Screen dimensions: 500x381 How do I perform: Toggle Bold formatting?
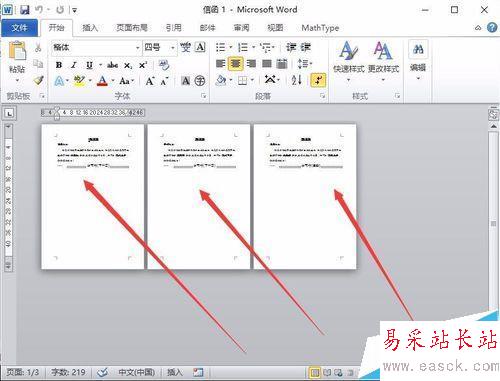59,65
